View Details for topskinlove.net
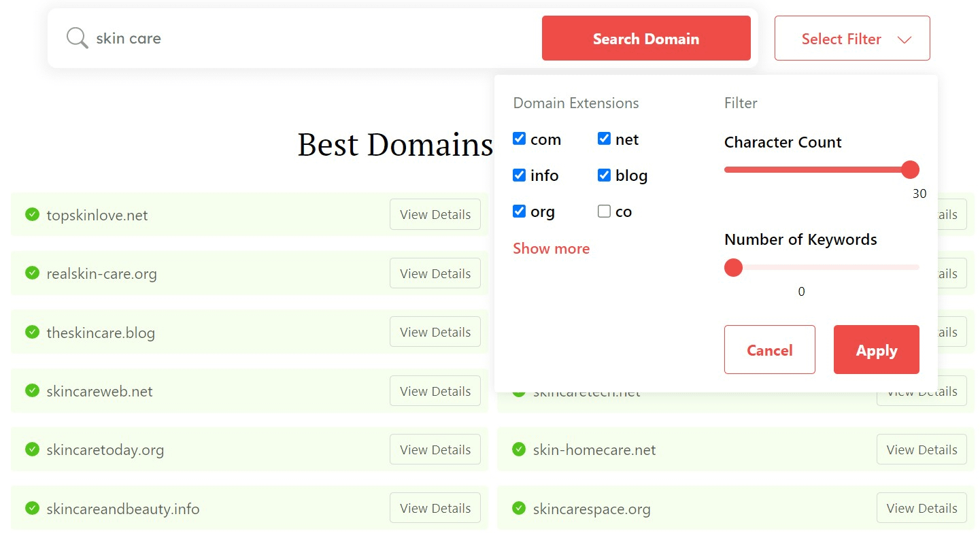This screenshot has width=980, height=542. click(x=435, y=214)
